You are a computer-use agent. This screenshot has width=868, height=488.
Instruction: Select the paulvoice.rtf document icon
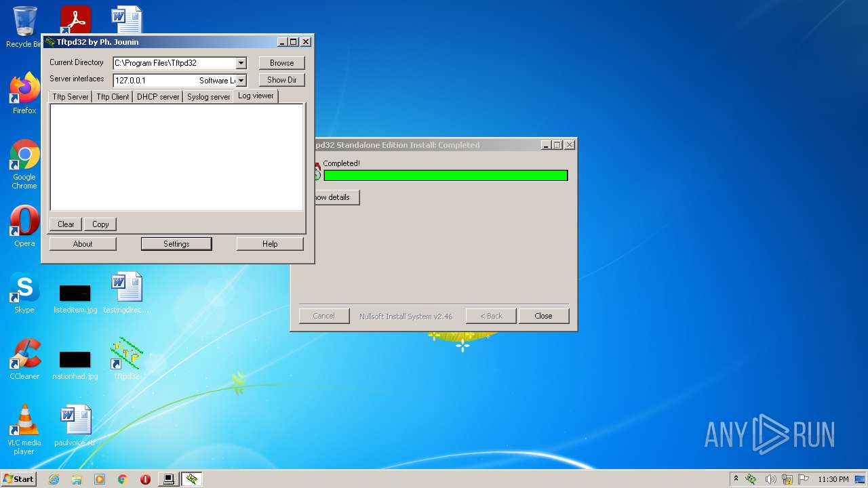coord(75,426)
